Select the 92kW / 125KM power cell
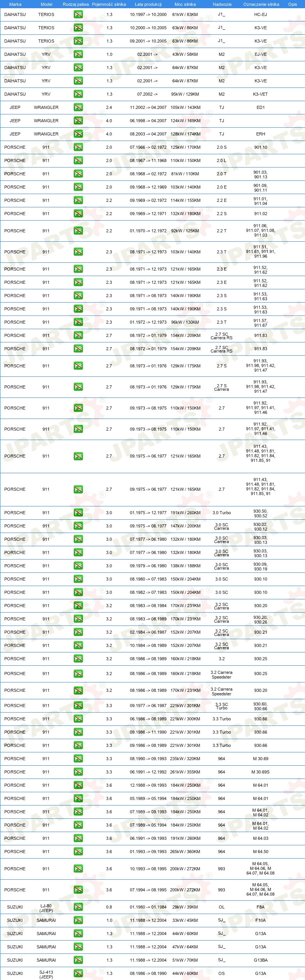 click(x=185, y=231)
